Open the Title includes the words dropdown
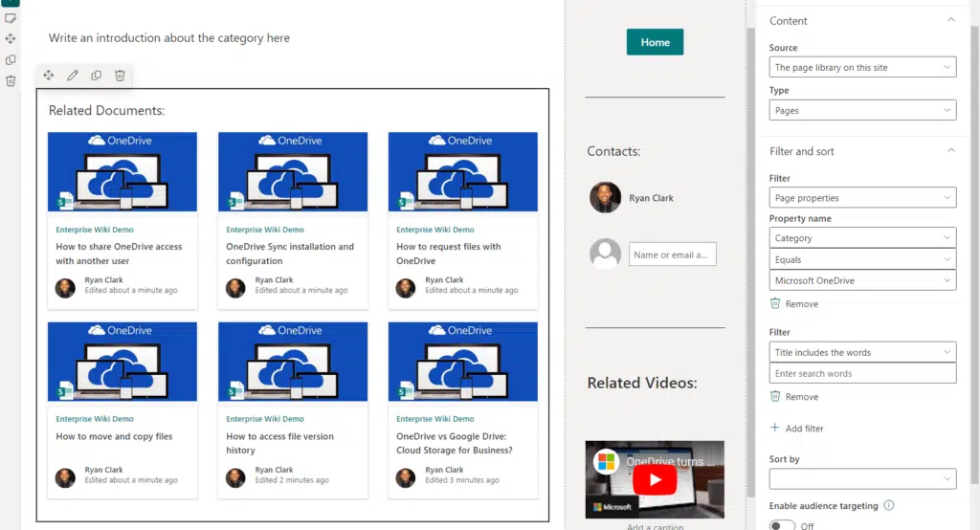 pos(862,352)
